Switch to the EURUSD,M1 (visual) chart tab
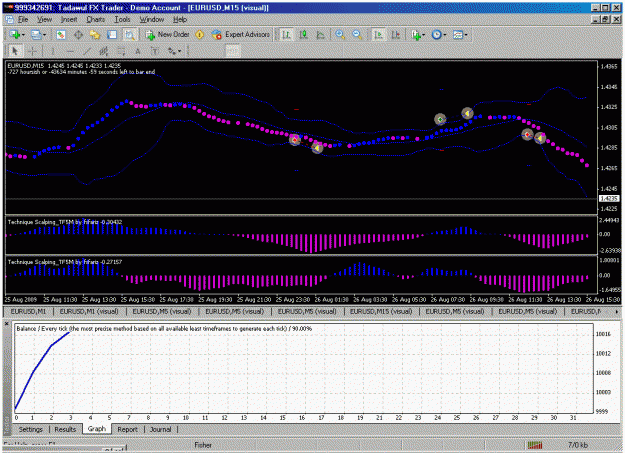Viewport: 625px width, 453px height. point(89,311)
